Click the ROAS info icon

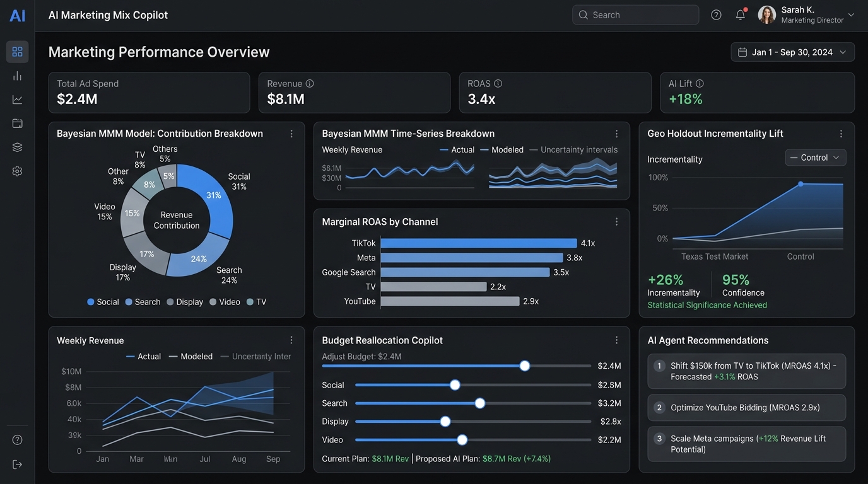tap(498, 83)
